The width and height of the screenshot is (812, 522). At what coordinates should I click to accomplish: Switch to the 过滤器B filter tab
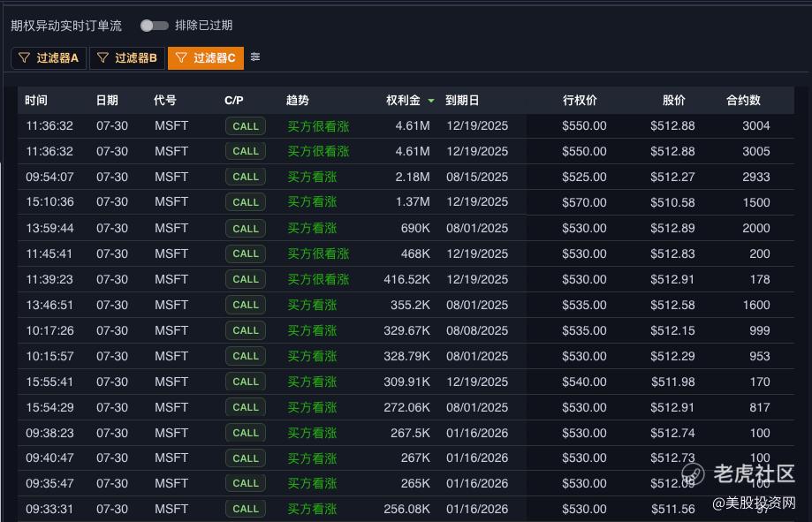[x=127, y=57]
